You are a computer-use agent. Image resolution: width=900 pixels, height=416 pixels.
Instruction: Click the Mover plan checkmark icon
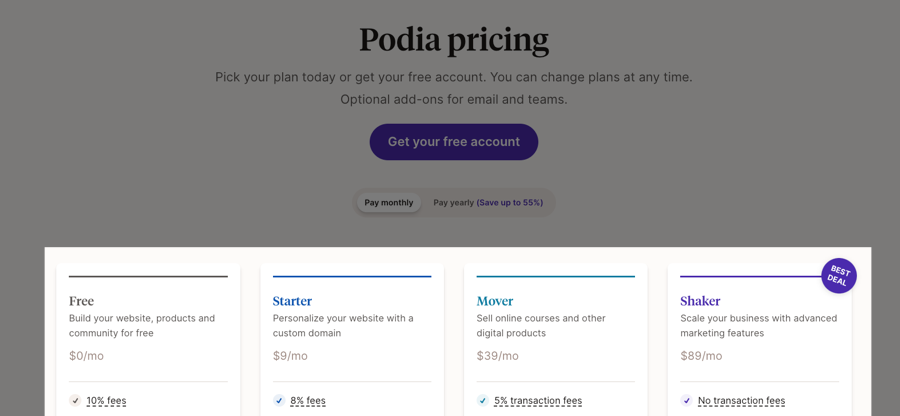click(x=483, y=401)
